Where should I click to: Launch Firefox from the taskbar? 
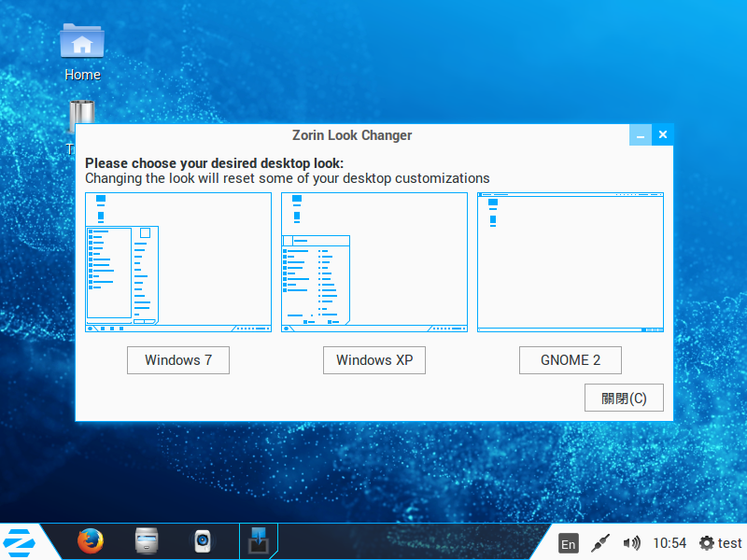(91, 541)
